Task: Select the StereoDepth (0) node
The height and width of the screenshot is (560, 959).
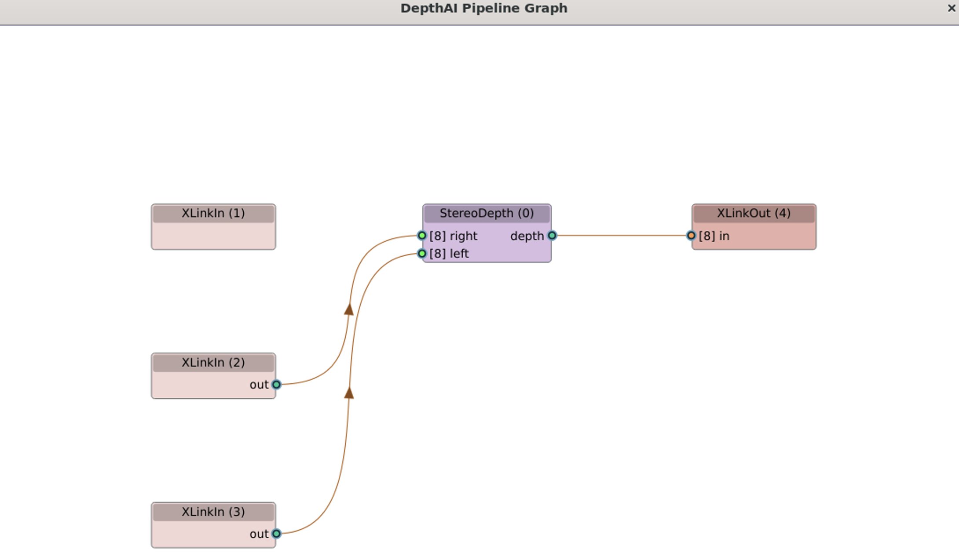Action: pos(486,214)
